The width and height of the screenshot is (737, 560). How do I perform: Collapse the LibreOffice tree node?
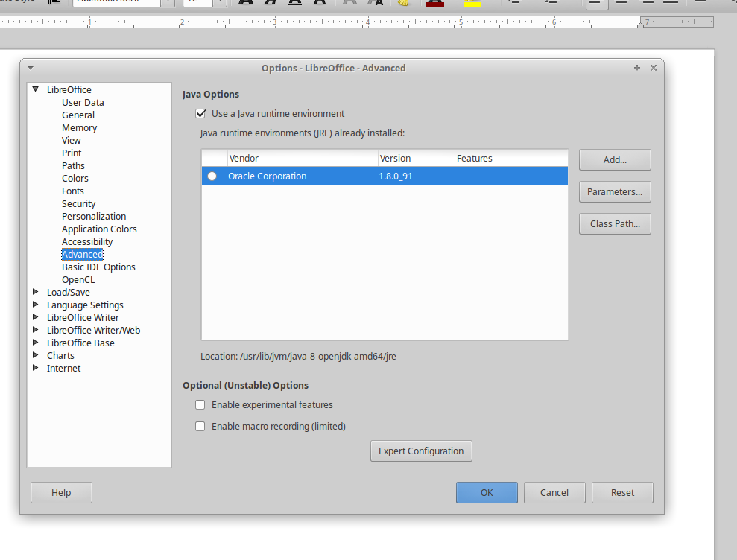[x=35, y=89]
